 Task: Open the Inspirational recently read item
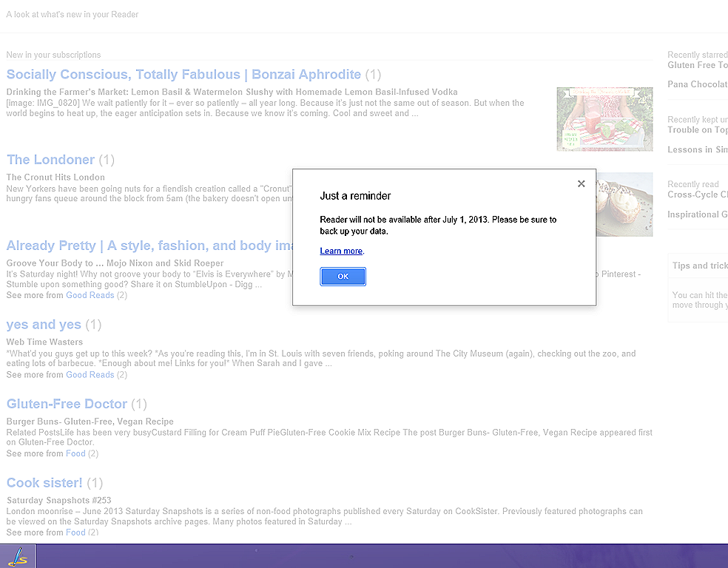click(x=698, y=214)
